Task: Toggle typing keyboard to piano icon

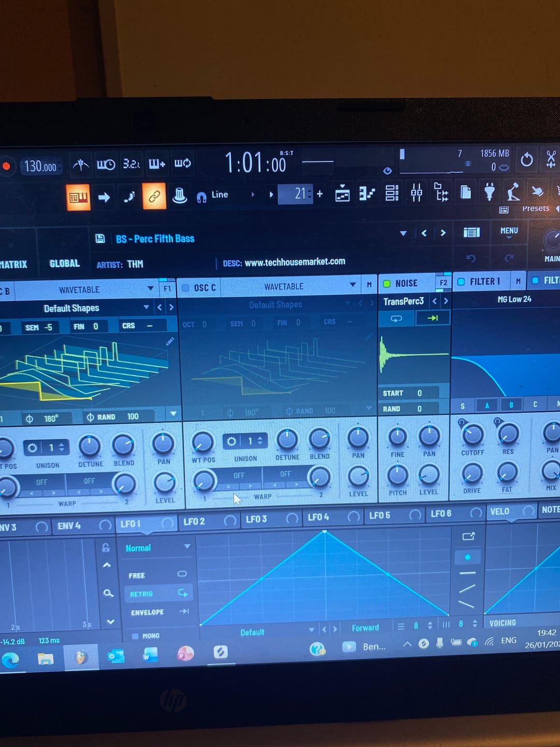Action: [78, 197]
